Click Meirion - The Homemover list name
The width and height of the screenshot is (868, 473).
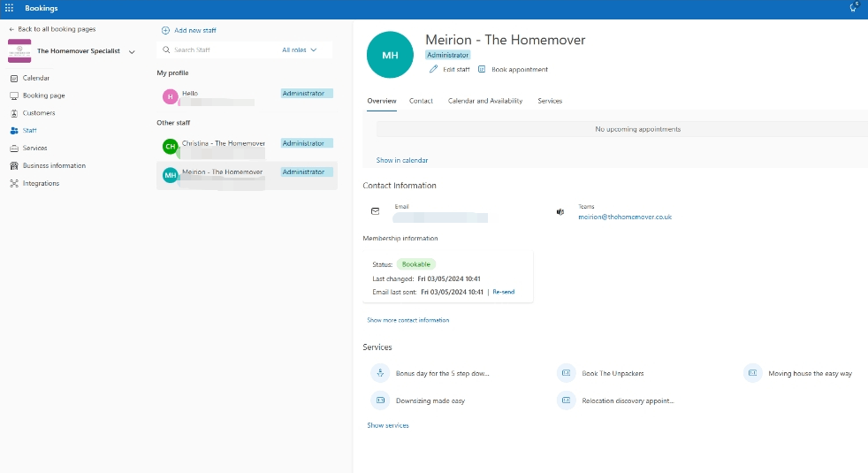click(223, 172)
